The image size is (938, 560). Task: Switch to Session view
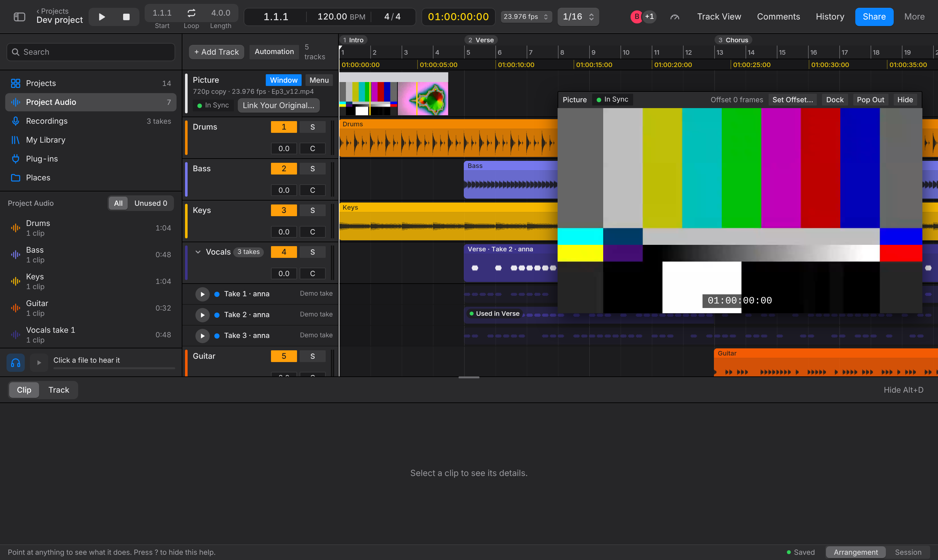coord(908,552)
